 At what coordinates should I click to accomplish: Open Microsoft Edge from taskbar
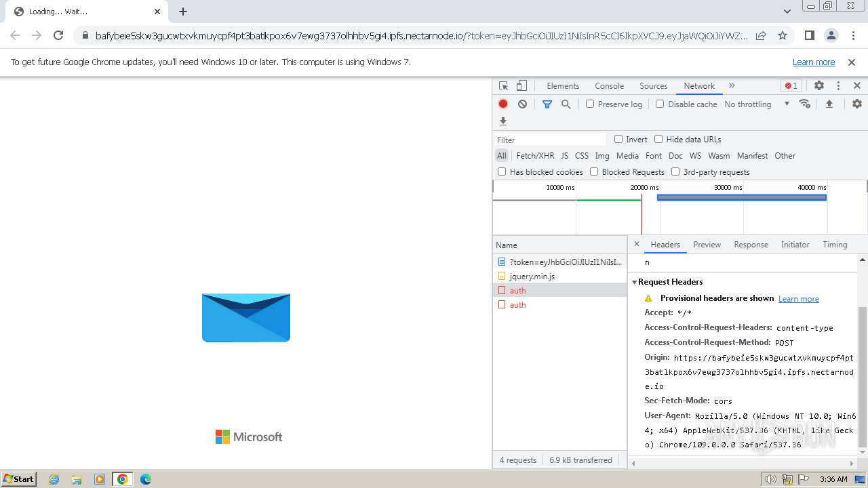point(146,479)
